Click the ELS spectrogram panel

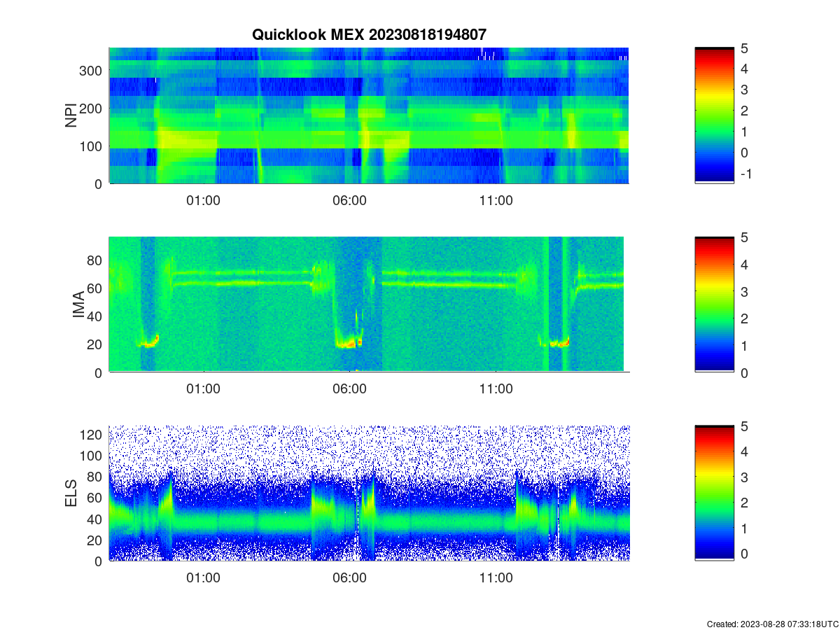[x=369, y=493]
